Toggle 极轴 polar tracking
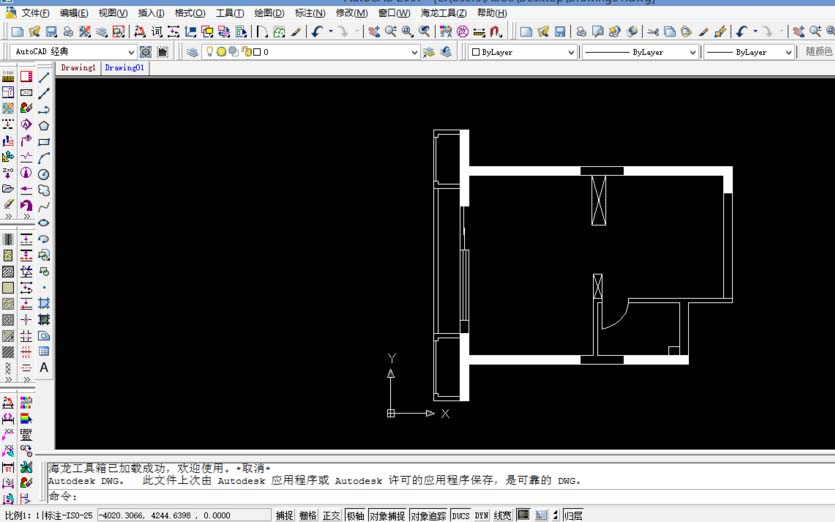The width and height of the screenshot is (835, 522). 355,515
